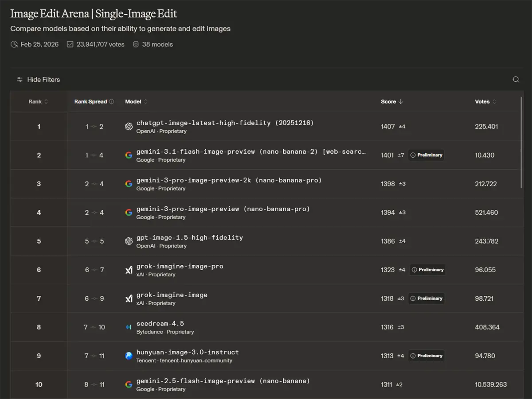Click the Google icon next to gemini-3-pro-image-preview-2k
532x399 pixels.
coord(129,183)
